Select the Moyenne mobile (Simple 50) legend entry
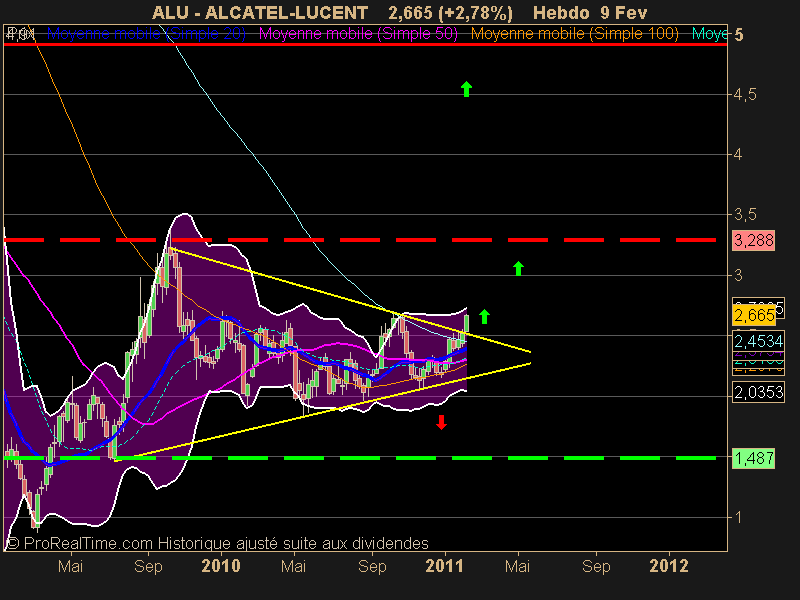 tap(358, 34)
